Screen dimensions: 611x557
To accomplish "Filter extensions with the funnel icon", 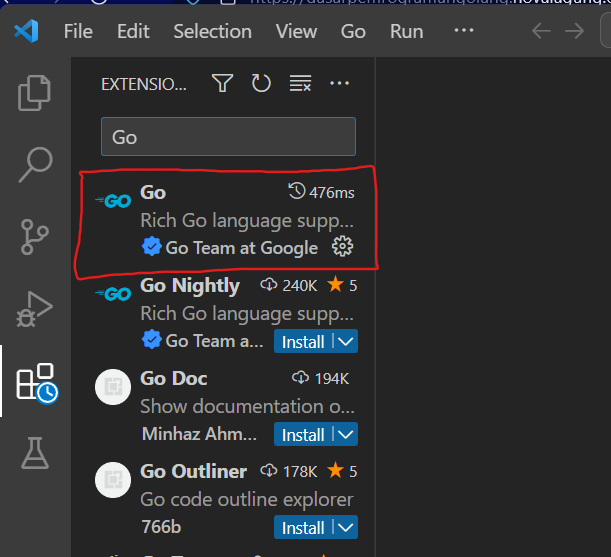I will click(x=223, y=83).
